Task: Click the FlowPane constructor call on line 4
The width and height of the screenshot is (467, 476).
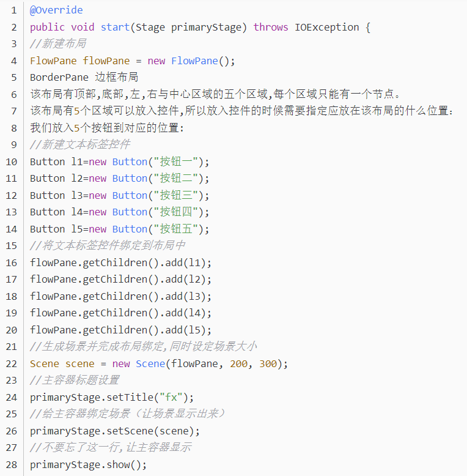Action: pos(194,61)
